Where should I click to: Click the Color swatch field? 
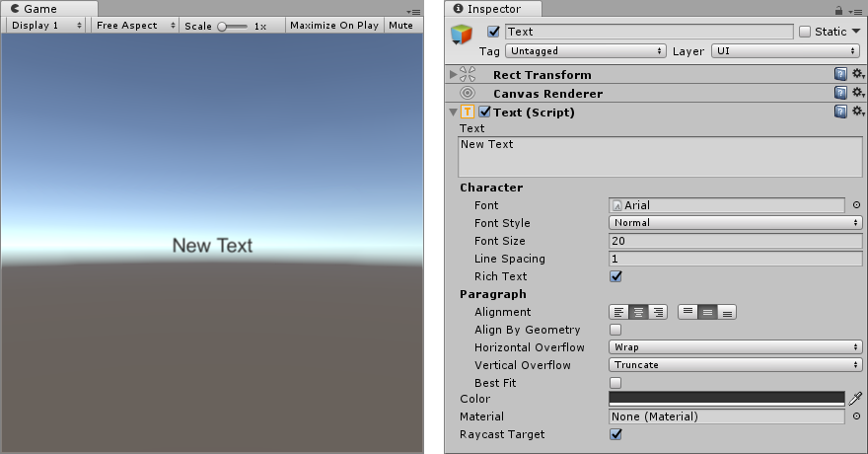click(x=726, y=399)
